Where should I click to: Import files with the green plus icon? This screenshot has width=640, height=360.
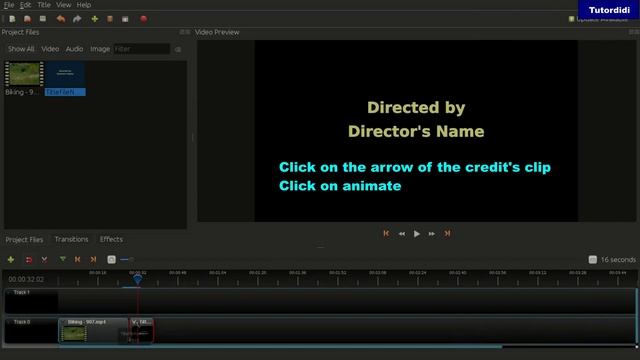(x=95, y=19)
